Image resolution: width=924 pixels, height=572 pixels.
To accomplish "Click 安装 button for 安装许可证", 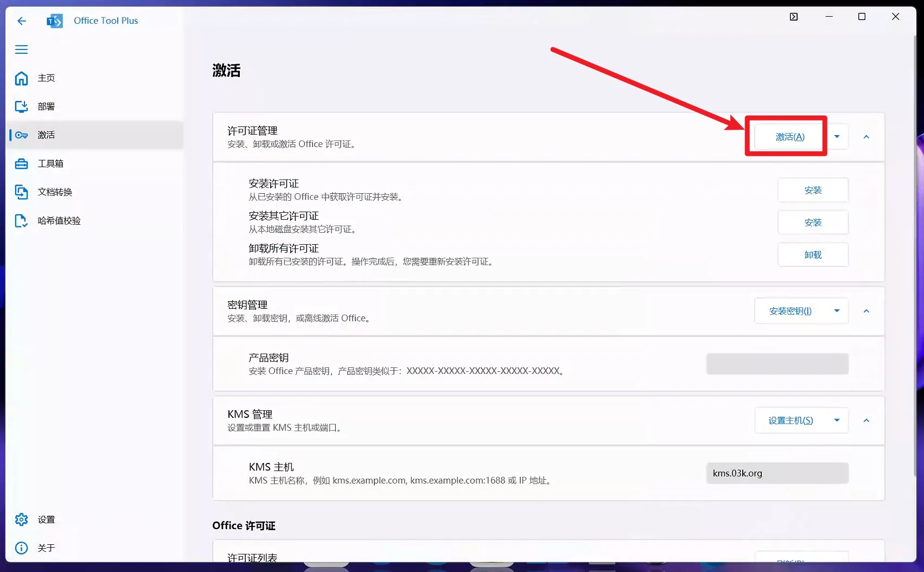I will pyautogui.click(x=813, y=190).
